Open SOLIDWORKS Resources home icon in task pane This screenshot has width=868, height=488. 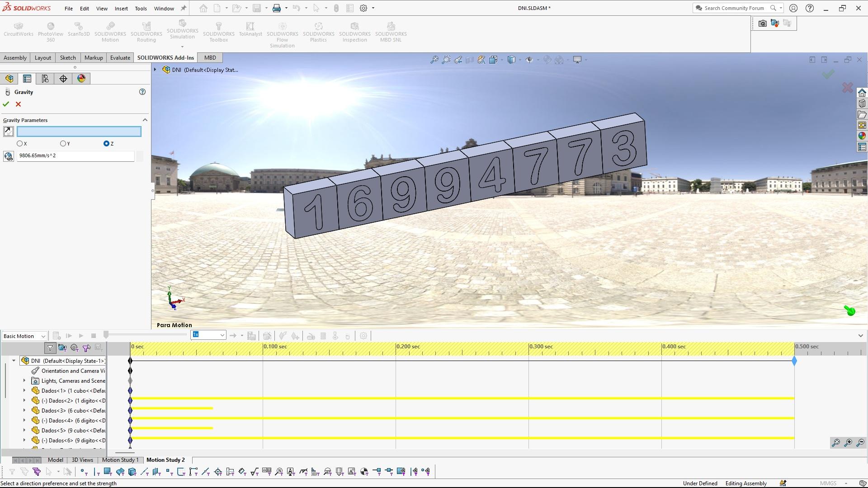pyautogui.click(x=862, y=93)
